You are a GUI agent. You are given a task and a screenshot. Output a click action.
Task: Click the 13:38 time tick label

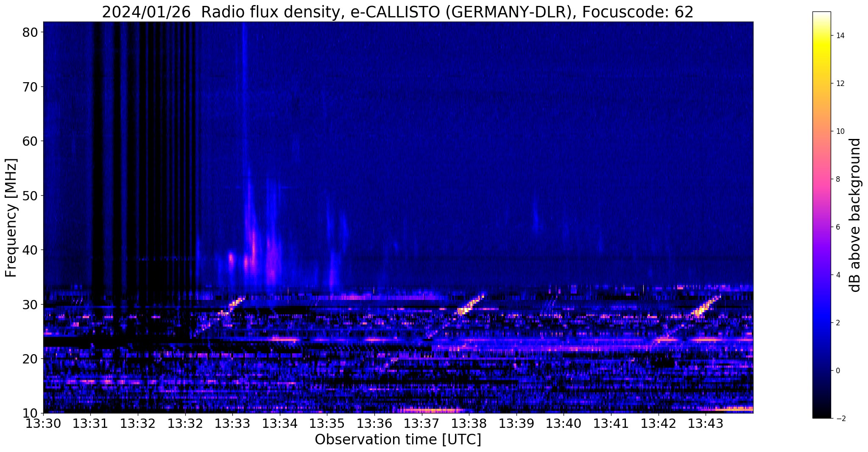469,424
